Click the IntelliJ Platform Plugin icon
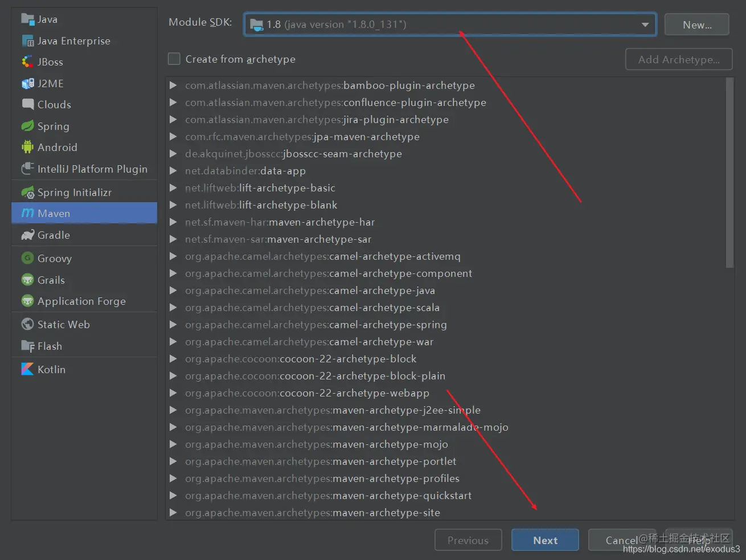Screen dimensions: 746x560 coord(27,169)
